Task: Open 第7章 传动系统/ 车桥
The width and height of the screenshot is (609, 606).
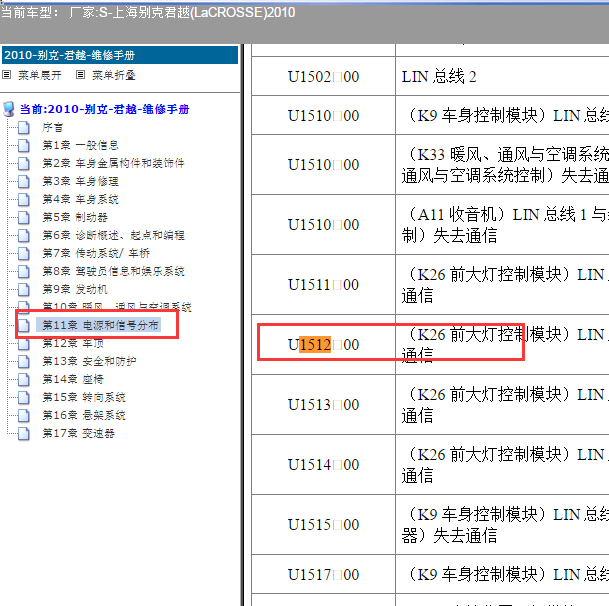Action: (96, 253)
